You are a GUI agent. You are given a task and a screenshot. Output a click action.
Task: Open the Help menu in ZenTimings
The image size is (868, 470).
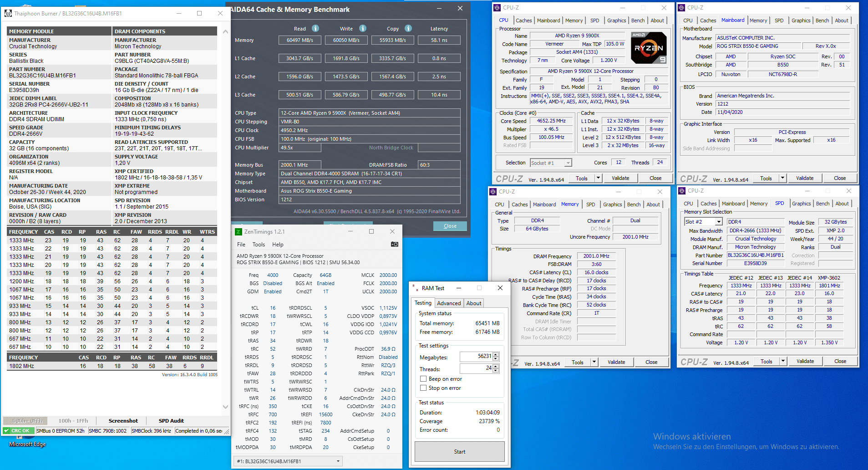[278, 245]
